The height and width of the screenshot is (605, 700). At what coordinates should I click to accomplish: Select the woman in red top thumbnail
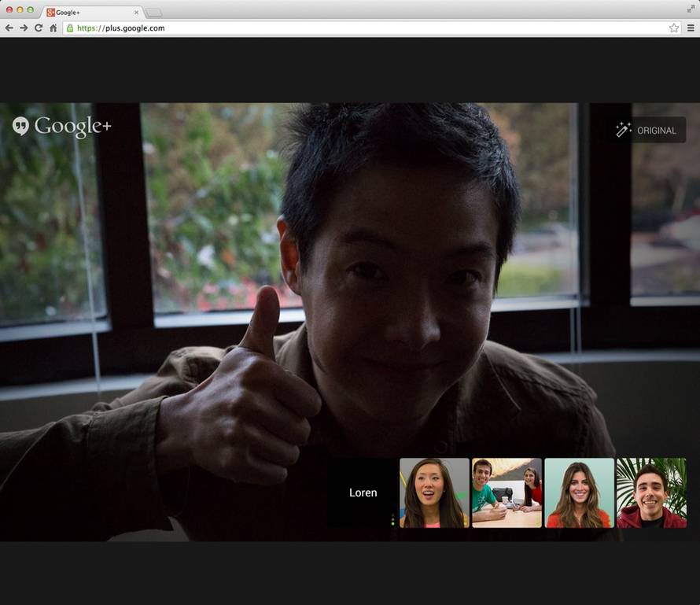(579, 492)
